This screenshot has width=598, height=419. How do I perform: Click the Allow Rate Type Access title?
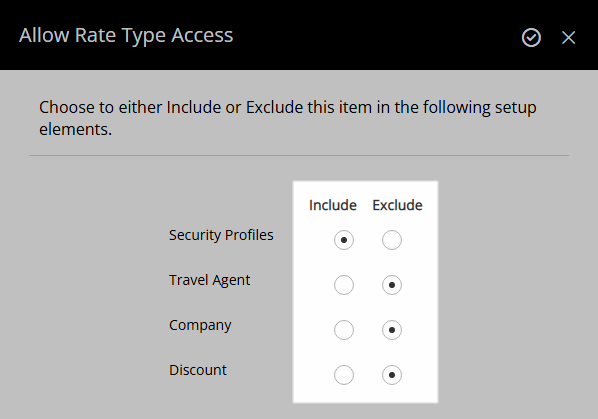click(x=126, y=35)
